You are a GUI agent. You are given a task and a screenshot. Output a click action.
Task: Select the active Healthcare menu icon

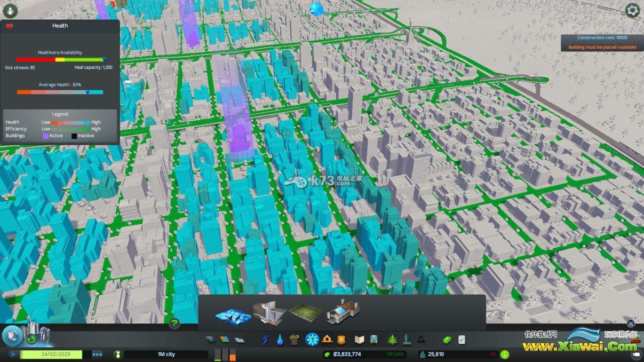[x=312, y=339]
